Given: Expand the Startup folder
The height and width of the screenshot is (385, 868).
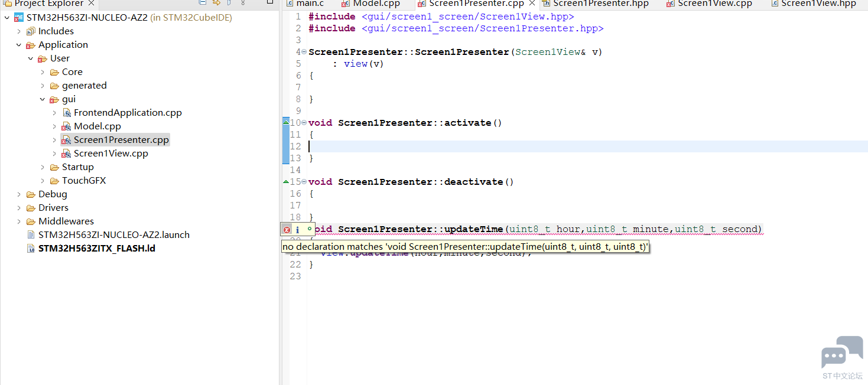Looking at the screenshot, I should point(42,167).
